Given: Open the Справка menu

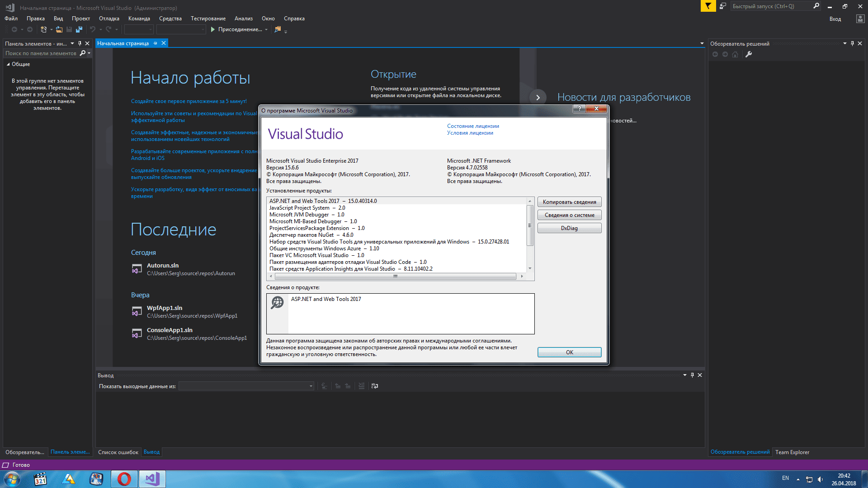Looking at the screenshot, I should (294, 19).
